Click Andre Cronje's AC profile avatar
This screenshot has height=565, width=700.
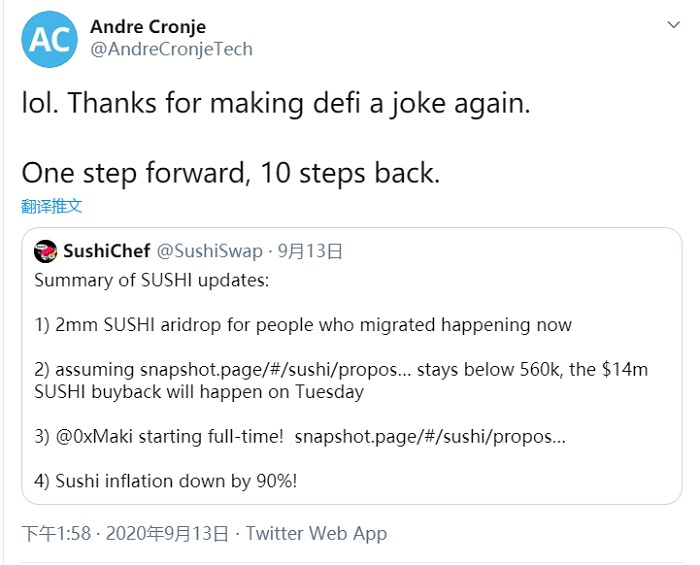(50, 39)
